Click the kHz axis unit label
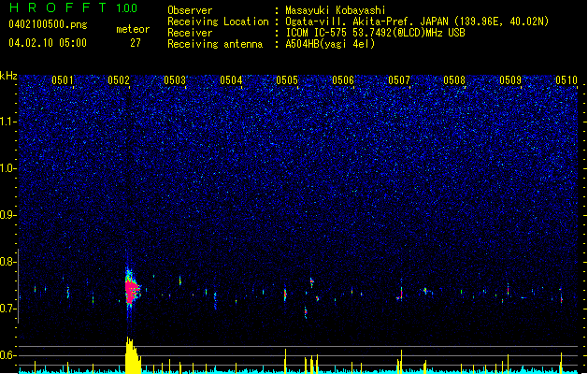Image resolution: width=588 pixels, height=374 pixels. 8,76
